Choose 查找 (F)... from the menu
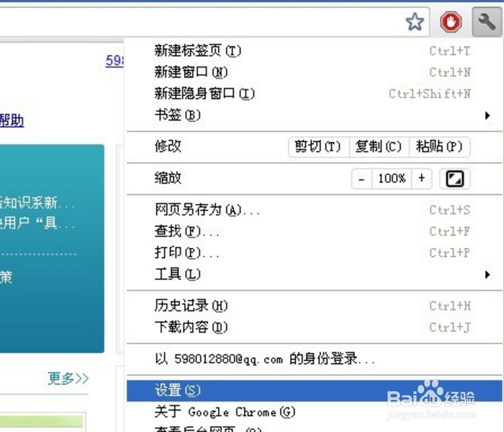Viewport: 504px width, 432px height. [314, 231]
